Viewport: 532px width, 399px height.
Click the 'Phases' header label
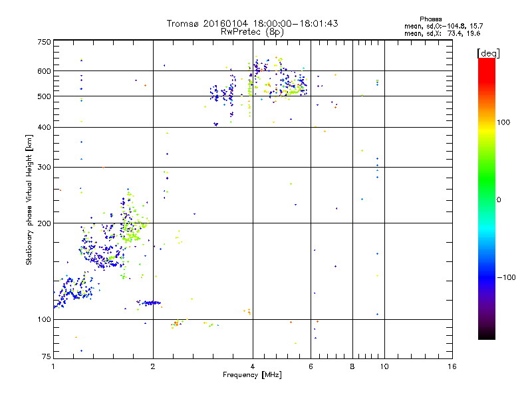tap(430, 19)
